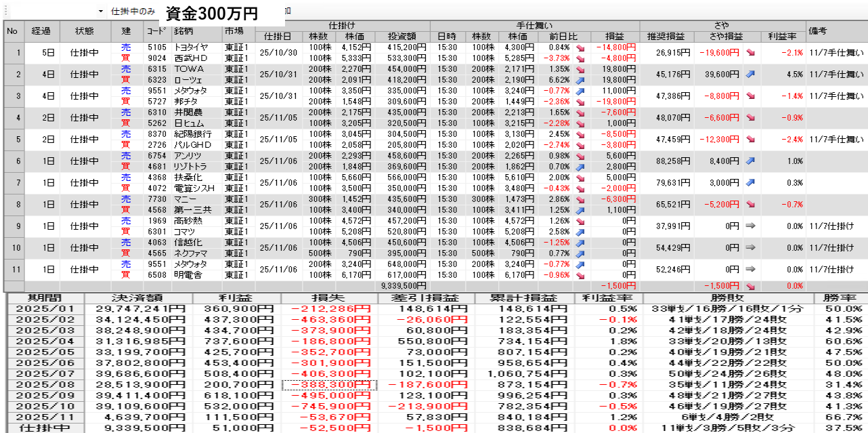Click the blue up arrow for アンリツ row 6 さや損益
The image size is (868, 433).
coord(751,161)
